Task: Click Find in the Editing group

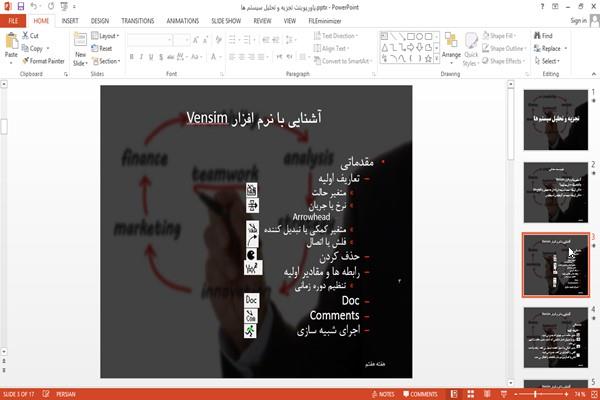Action: tap(543, 36)
